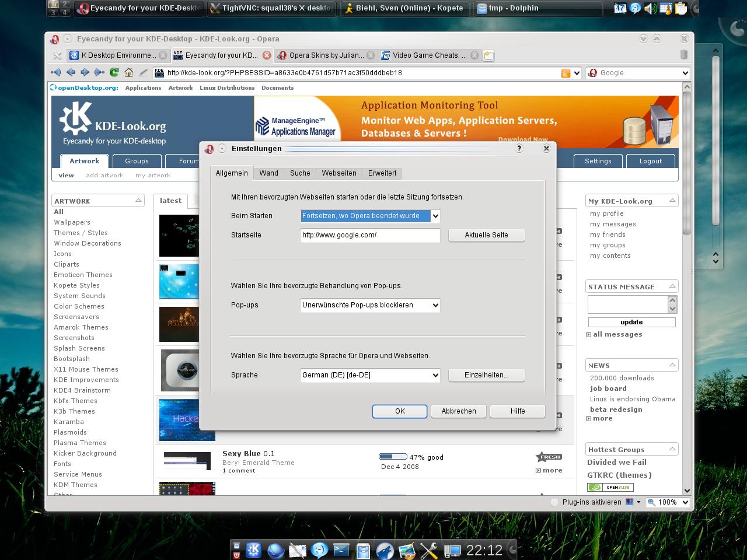Open closed tabs trash can icon

click(683, 54)
